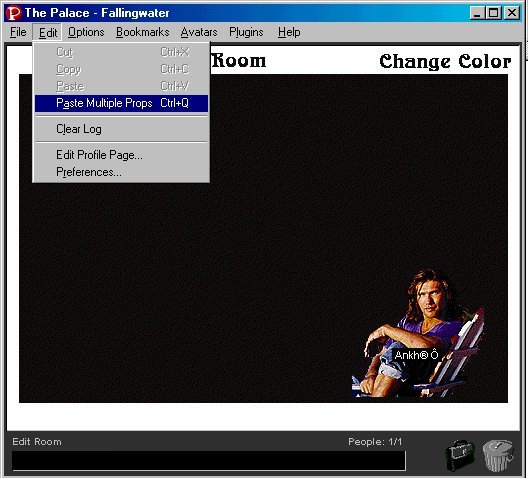This screenshot has height=478, width=528.
Task: Open the Help menu
Action: [289, 32]
